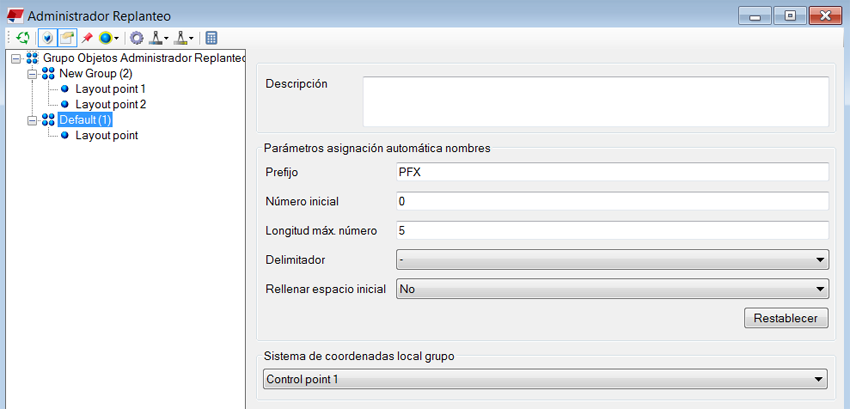The width and height of the screenshot is (850, 409).
Task: Maximize the Administrador Replanteo window
Action: (x=790, y=16)
